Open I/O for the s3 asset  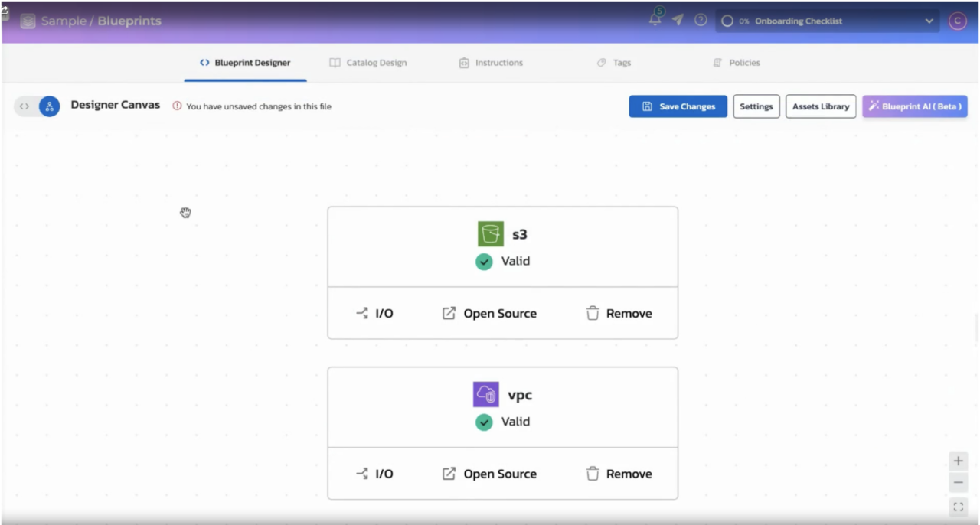pyautogui.click(x=374, y=313)
